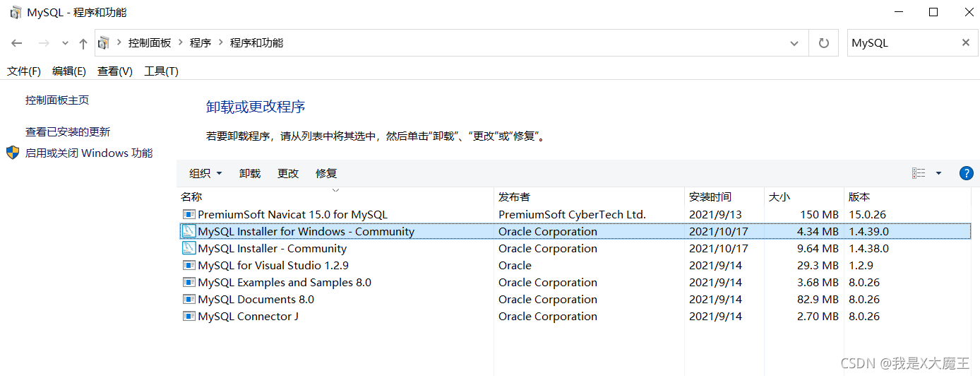Click icon of PremiumSoft Navicat 15.0 entry
Image resolution: width=980 pixels, height=376 pixels.
(x=189, y=214)
